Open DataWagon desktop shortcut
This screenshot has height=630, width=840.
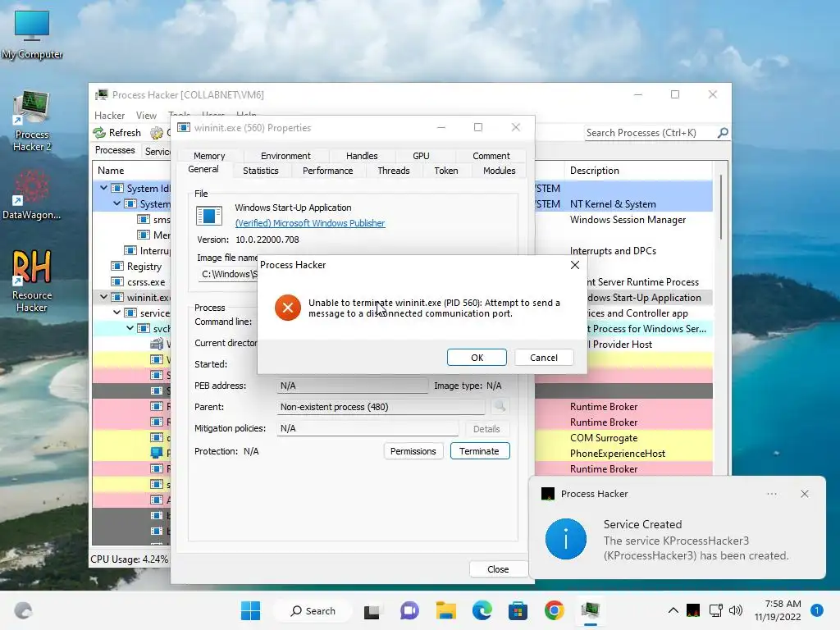point(32,194)
